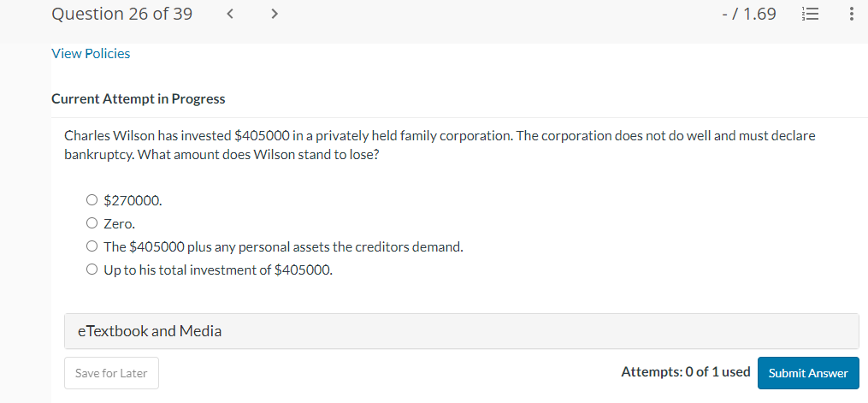Click the 'Zero.' answer label text
Image resolution: width=868 pixels, height=403 pixels.
(120, 224)
